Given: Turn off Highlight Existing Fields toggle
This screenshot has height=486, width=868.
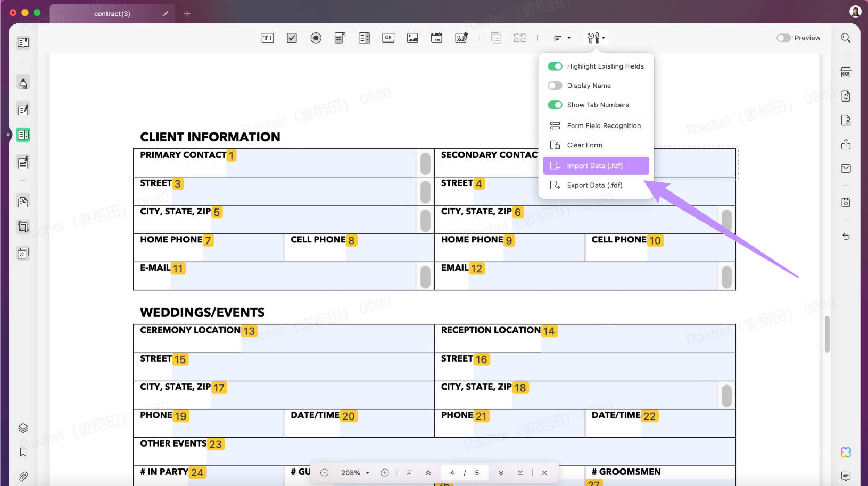Looking at the screenshot, I should point(555,66).
